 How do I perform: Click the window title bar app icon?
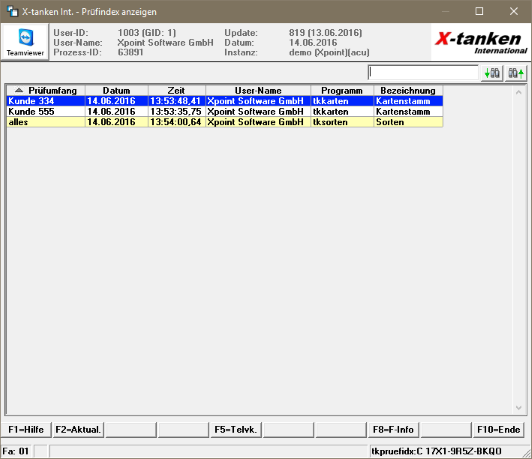coord(12,12)
